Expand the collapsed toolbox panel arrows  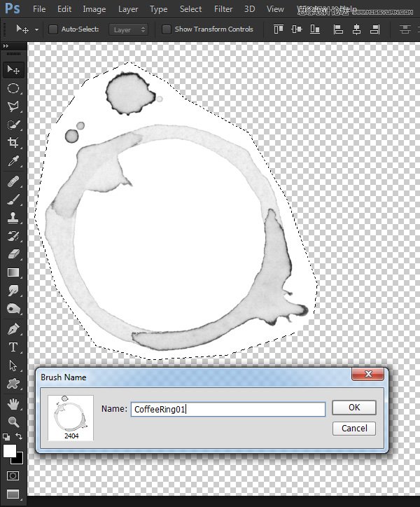pos(6,46)
